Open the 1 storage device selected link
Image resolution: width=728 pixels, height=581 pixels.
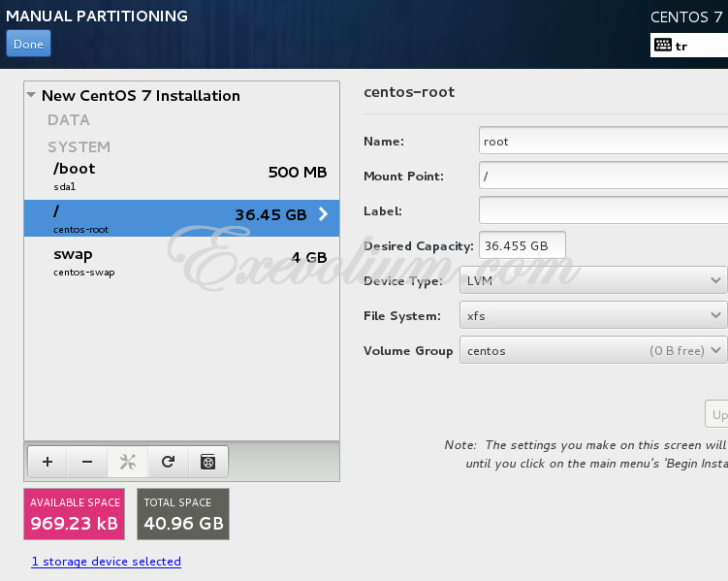click(x=107, y=562)
